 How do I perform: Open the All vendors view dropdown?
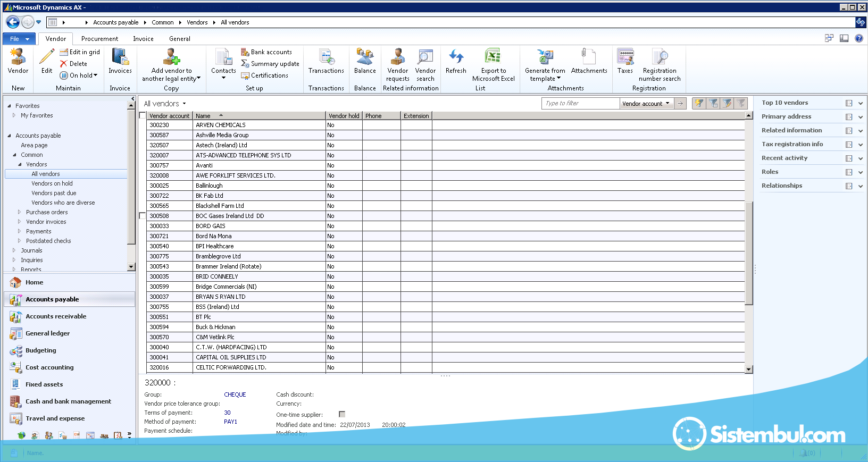point(185,104)
